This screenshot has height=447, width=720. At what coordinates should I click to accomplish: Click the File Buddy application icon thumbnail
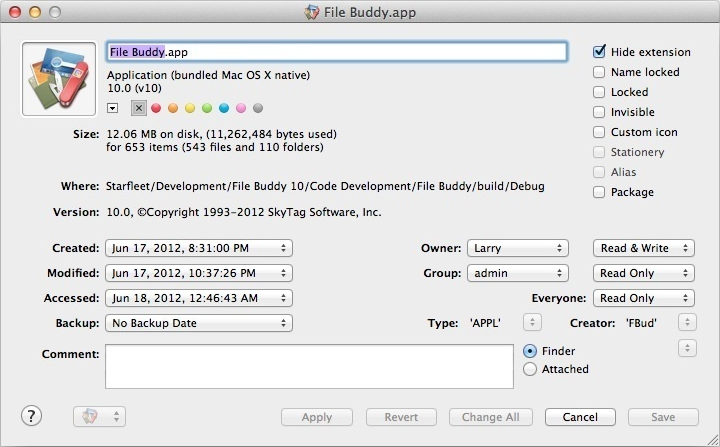click(59, 79)
